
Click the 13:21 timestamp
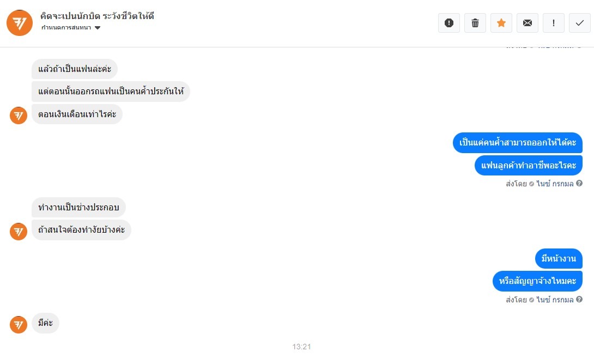coord(301,347)
